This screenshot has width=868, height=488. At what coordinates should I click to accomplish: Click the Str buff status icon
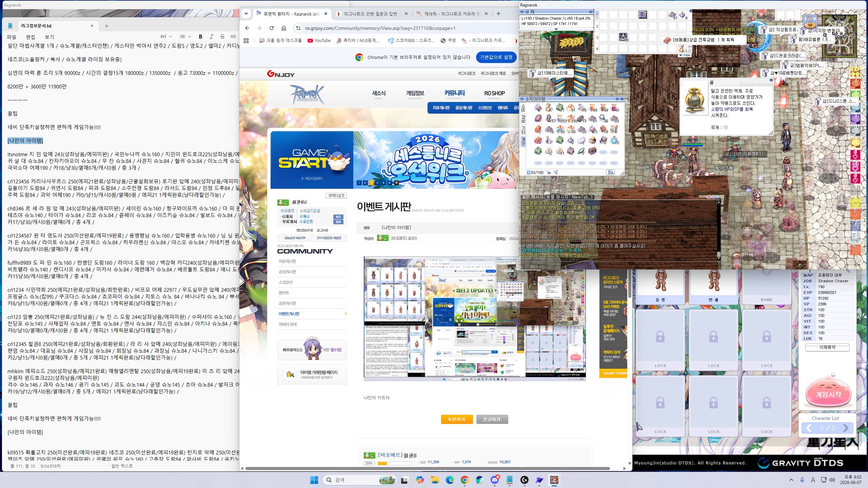tap(855, 83)
